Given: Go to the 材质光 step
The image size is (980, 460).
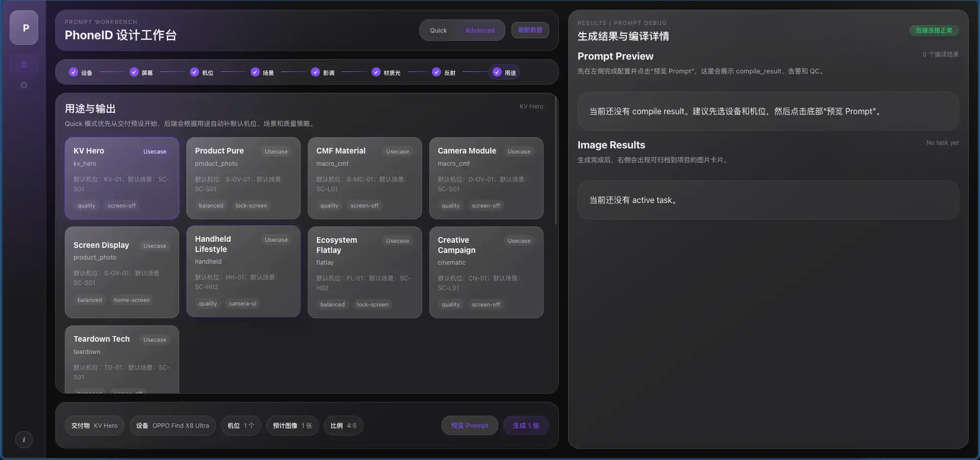Looking at the screenshot, I should pyautogui.click(x=386, y=72).
